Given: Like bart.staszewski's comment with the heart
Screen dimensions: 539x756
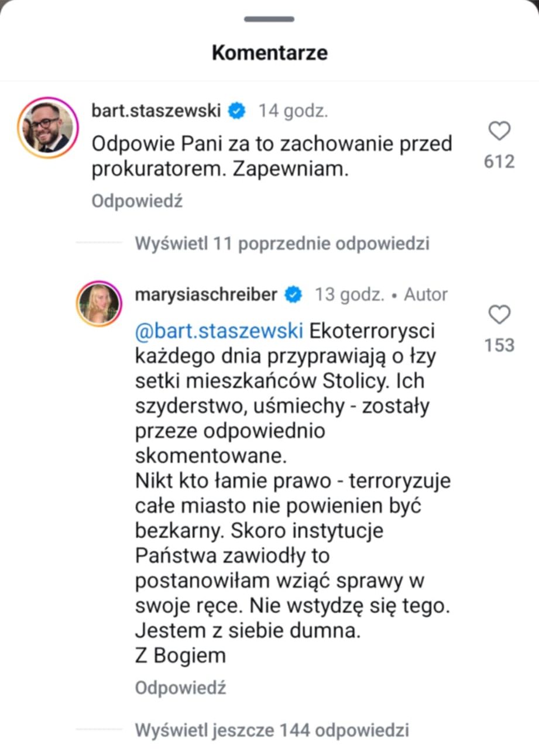Looking at the screenshot, I should click(x=499, y=131).
